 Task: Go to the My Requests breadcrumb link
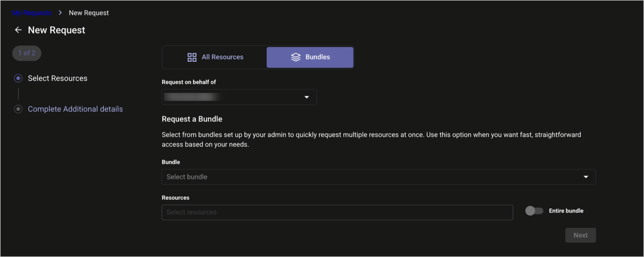(32, 13)
